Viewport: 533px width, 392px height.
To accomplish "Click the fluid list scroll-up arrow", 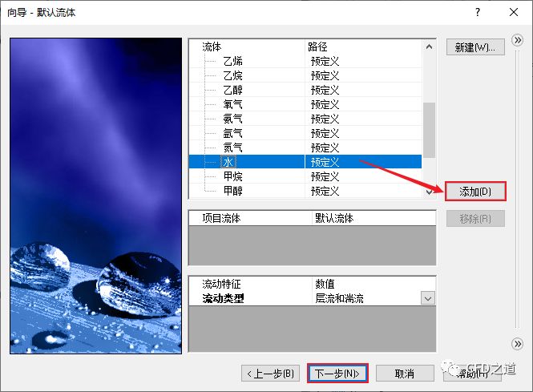I will tap(429, 47).
